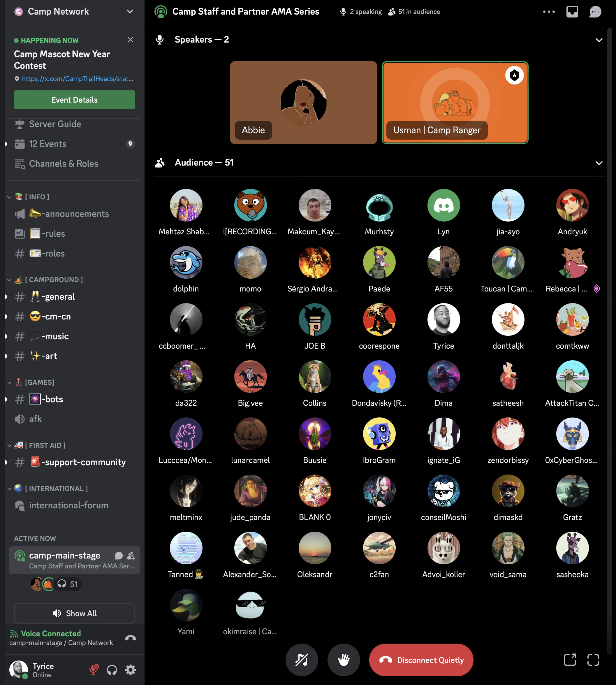Click the Event Details button
616x685 pixels.
tap(75, 100)
